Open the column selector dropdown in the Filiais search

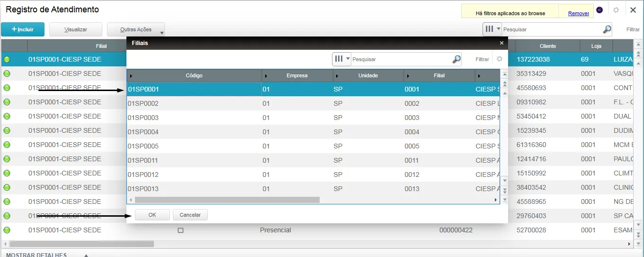coord(341,59)
